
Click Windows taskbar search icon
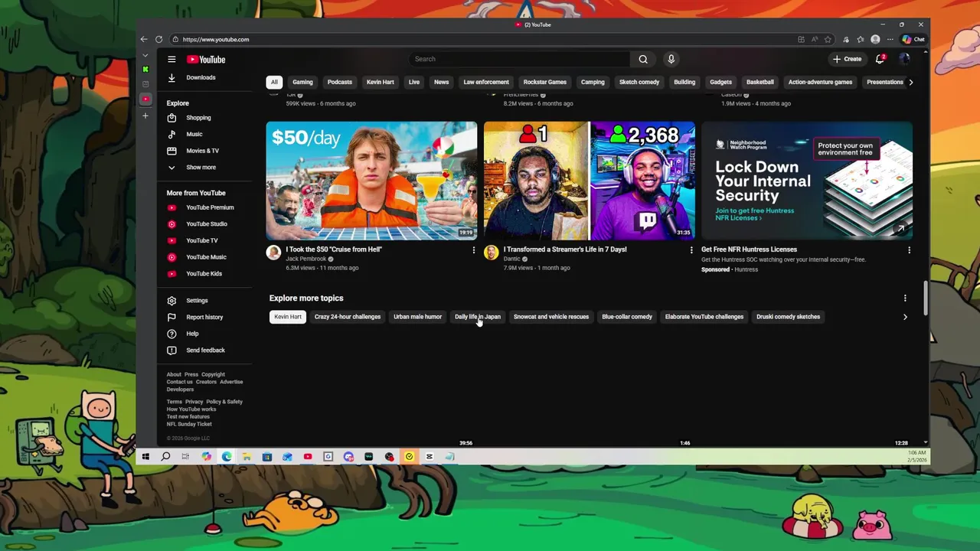(x=165, y=457)
